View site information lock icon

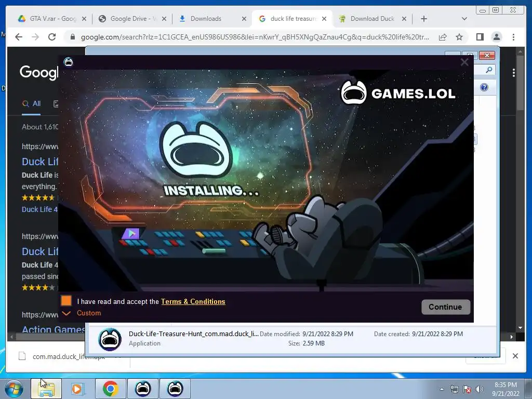[x=72, y=37]
